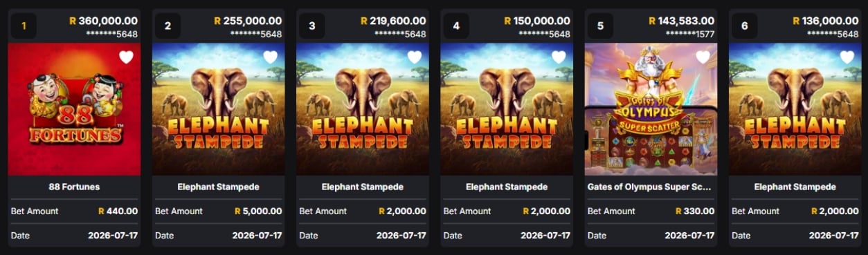
Task: Click the R 143,583.00 win amount
Action: click(681, 21)
